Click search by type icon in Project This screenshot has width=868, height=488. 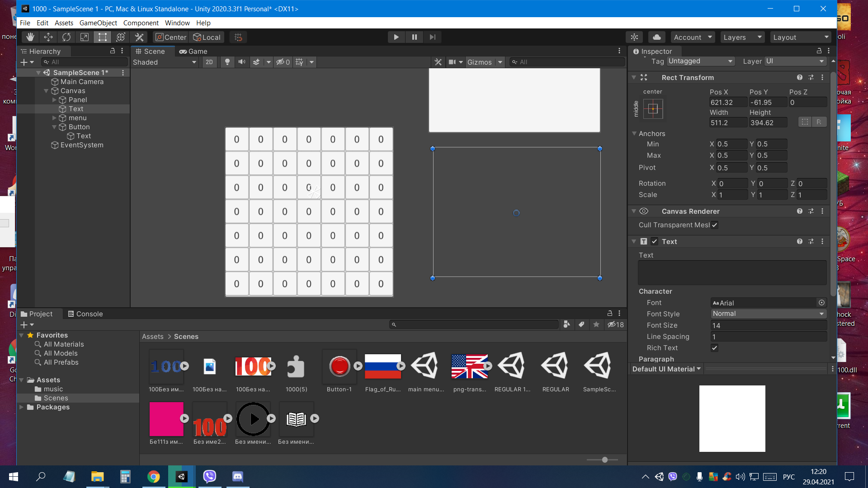(x=566, y=324)
